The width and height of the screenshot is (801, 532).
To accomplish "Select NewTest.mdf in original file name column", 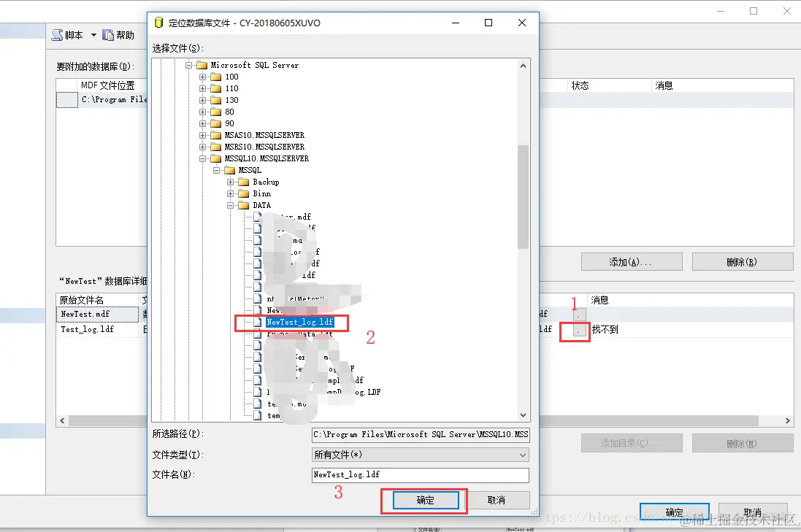I will pyautogui.click(x=97, y=315).
